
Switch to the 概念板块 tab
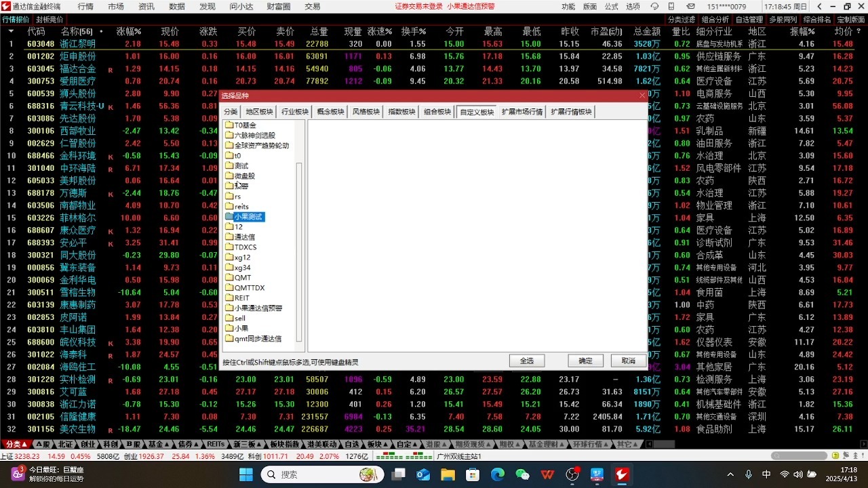coord(329,112)
